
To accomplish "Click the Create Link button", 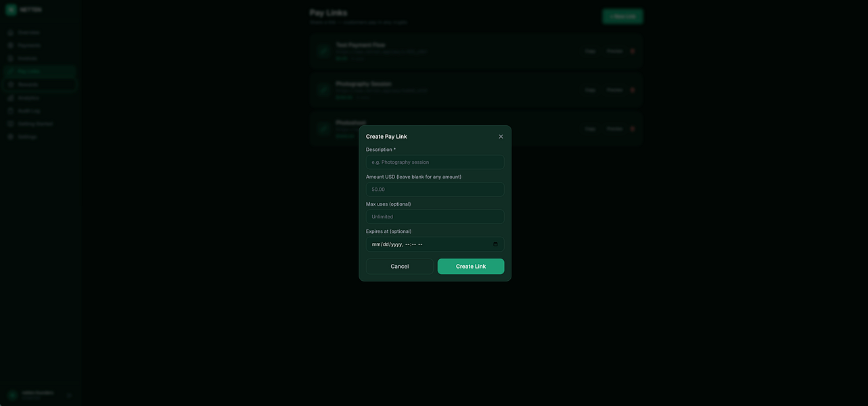I will 471,267.
